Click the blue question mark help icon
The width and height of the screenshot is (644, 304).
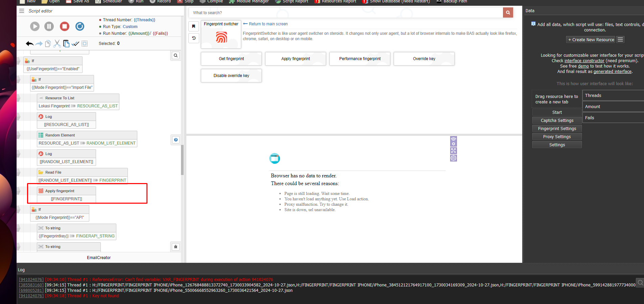click(176, 140)
